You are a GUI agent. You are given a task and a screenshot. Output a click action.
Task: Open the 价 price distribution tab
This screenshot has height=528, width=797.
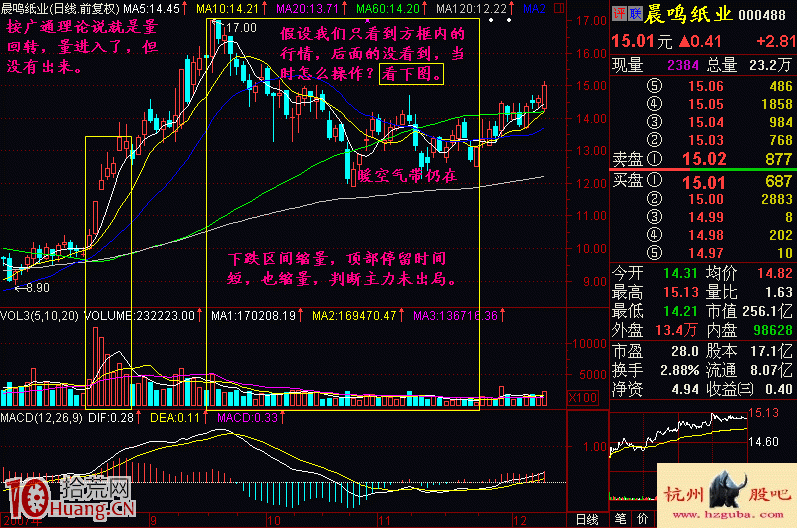[642, 519]
